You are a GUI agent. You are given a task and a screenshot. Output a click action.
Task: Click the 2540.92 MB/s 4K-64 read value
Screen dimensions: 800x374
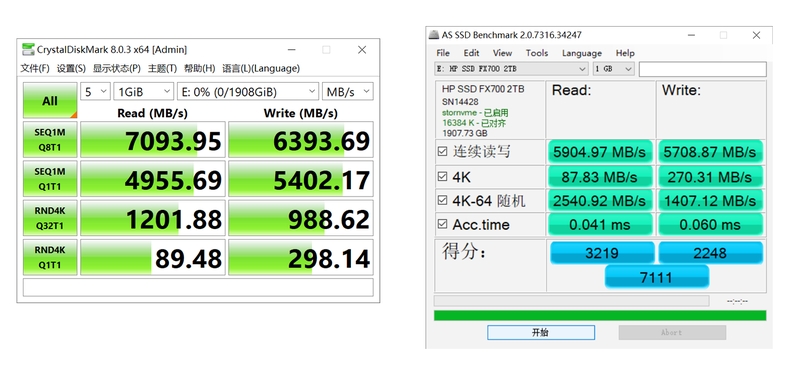click(x=600, y=201)
